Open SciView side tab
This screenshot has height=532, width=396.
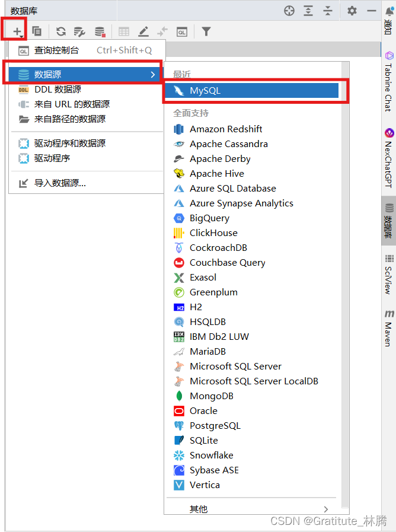point(389,274)
